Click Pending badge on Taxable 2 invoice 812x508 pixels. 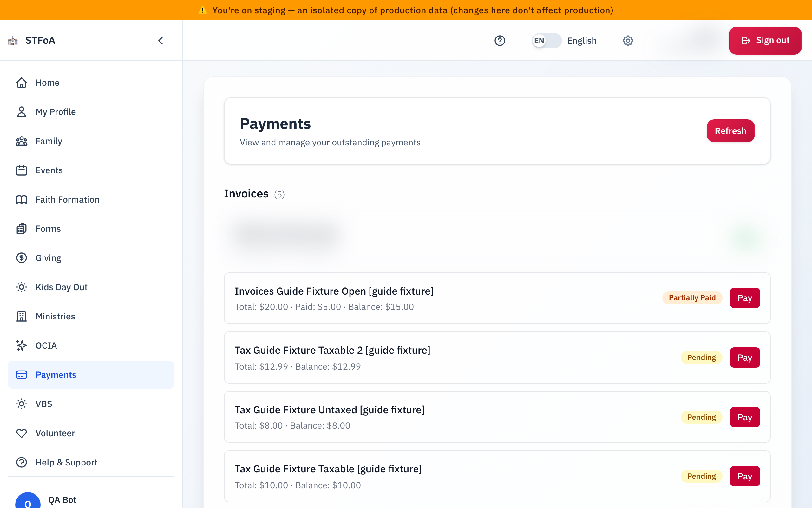coord(701,358)
